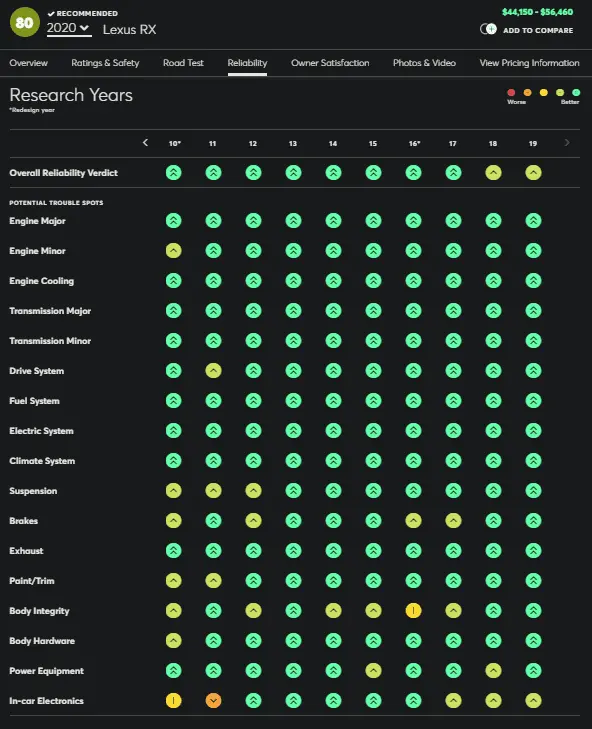Toggle Add to Compare switch
Screen dimensions: 592x729
tap(488, 29)
